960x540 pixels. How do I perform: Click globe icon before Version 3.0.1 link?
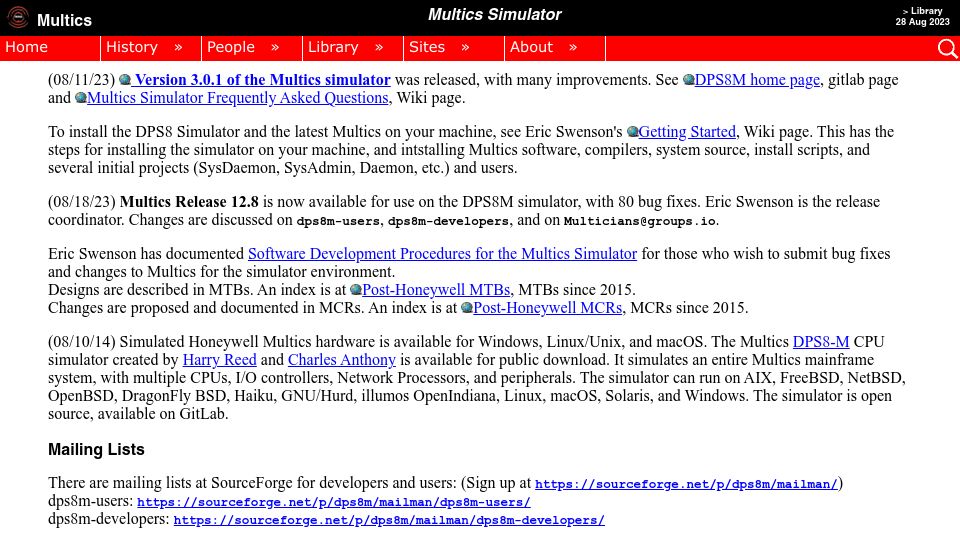pos(125,80)
